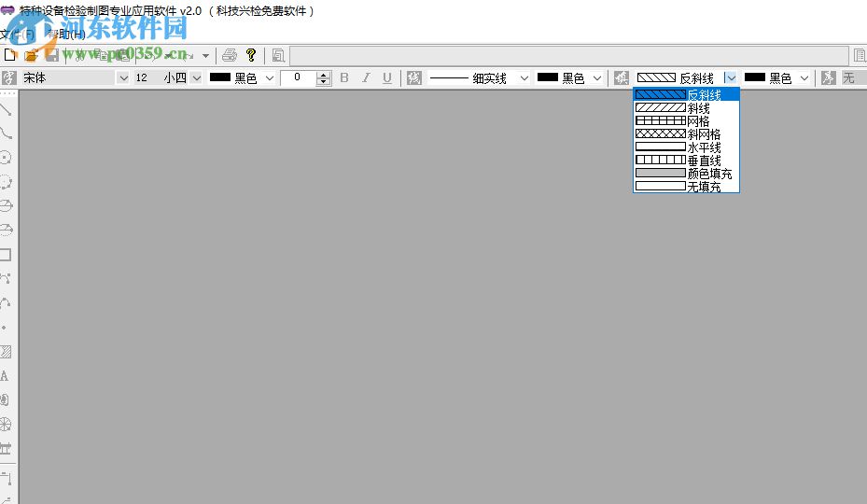Open the 细实线 line type dropdown
The width and height of the screenshot is (867, 504).
pyautogui.click(x=524, y=78)
